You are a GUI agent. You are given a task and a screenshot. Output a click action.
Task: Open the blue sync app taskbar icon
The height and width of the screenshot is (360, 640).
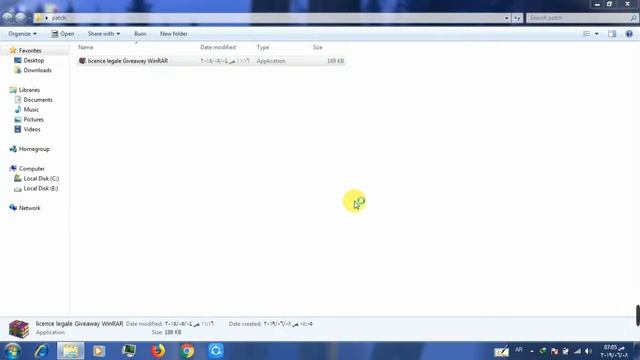[x=216, y=351]
